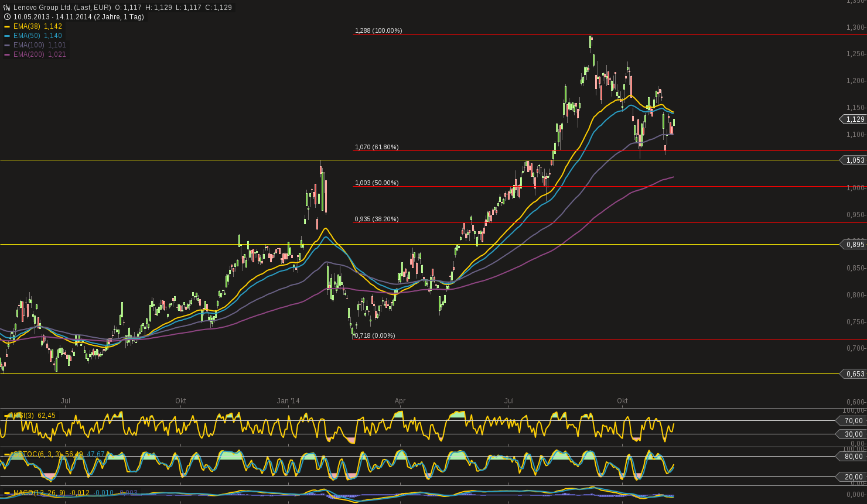The height and width of the screenshot is (504, 867).
Task: Click the MACD(12, 26, 9) indicator label
Action: 40,493
